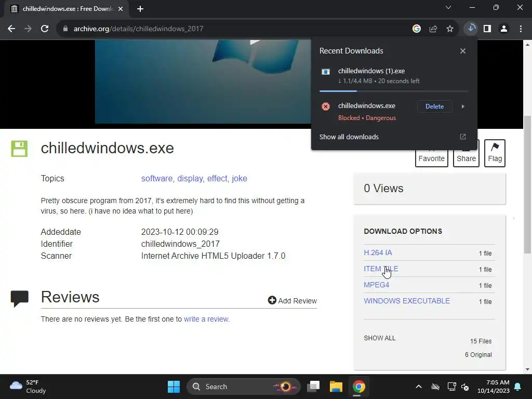Click the download progress bar
Image resolution: width=532 pixels, height=399 pixels.
click(x=394, y=91)
